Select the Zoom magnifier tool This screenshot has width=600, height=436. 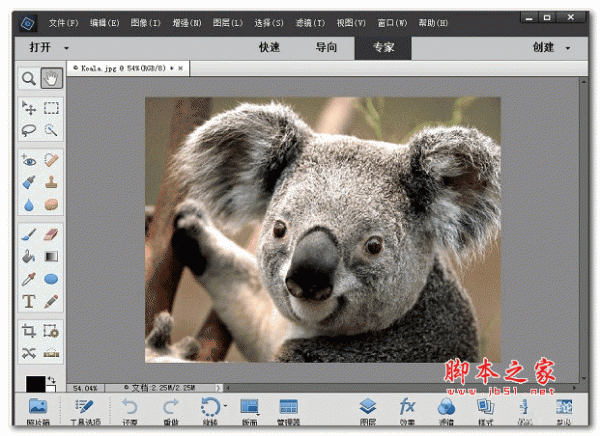[x=29, y=78]
